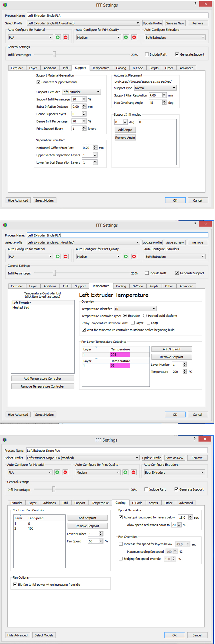215x644 pixels.
Task: Select the Heated build platform radio button
Action: tap(145, 316)
